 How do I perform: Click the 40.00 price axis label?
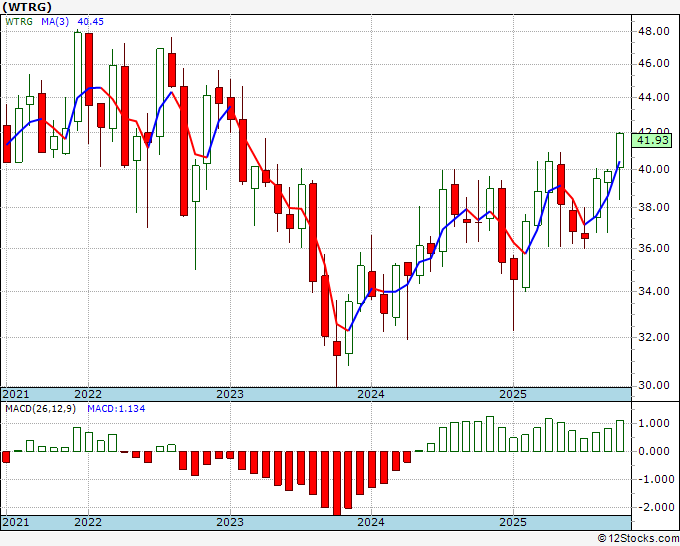coord(654,169)
